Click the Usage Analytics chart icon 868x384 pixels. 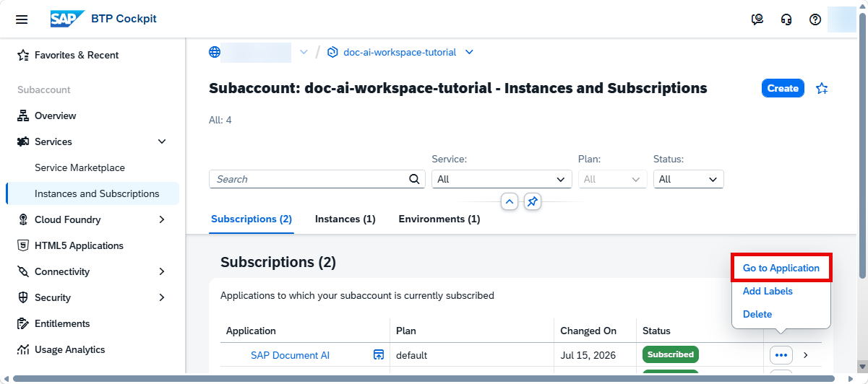[x=23, y=349]
